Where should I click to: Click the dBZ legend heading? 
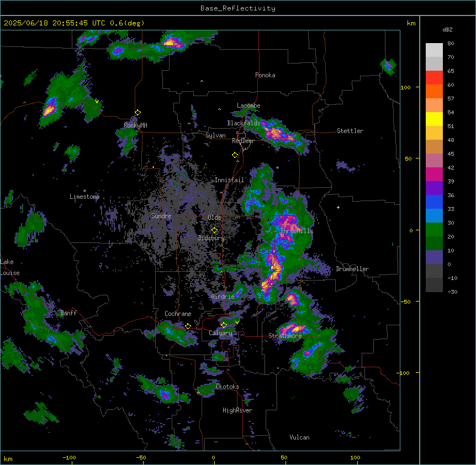pos(447,30)
